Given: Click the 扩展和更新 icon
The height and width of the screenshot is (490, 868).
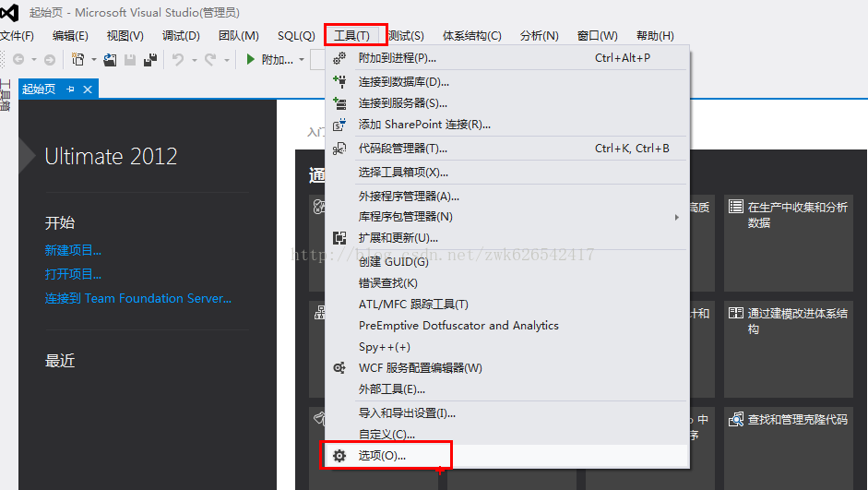Looking at the screenshot, I should click(x=339, y=238).
